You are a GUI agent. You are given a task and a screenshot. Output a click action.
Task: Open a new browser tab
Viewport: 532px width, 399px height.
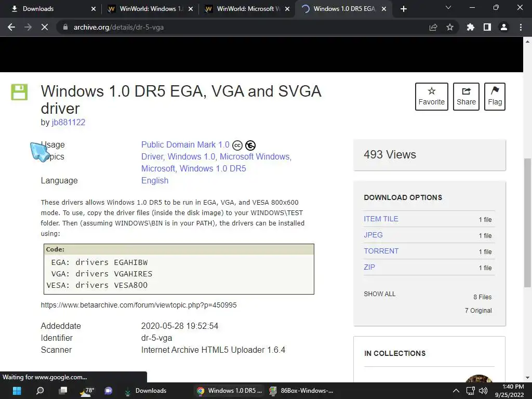[403, 9]
